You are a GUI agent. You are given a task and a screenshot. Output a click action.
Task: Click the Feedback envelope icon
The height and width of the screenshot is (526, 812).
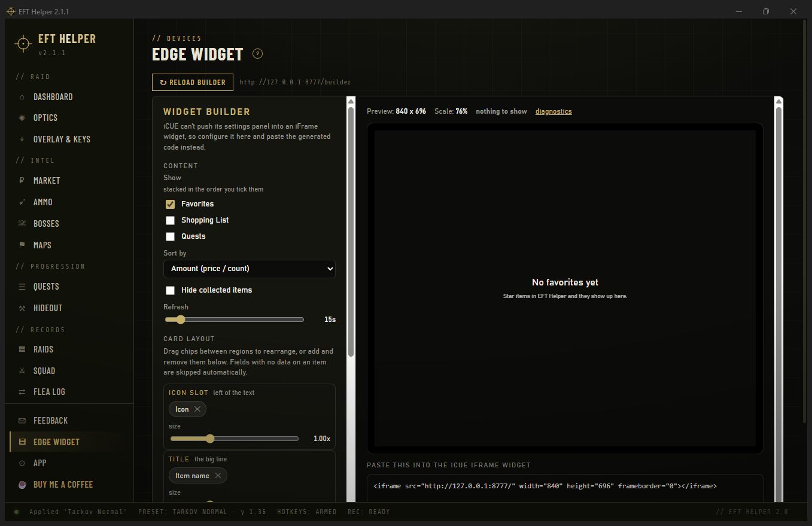[22, 421]
